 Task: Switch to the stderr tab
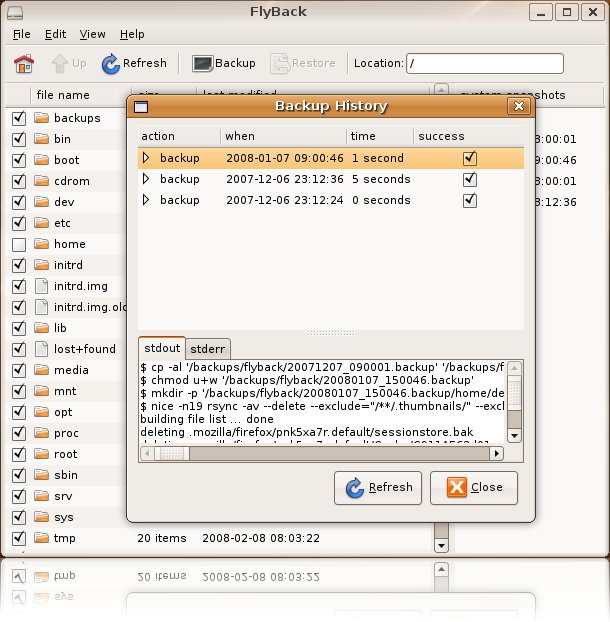(x=207, y=349)
